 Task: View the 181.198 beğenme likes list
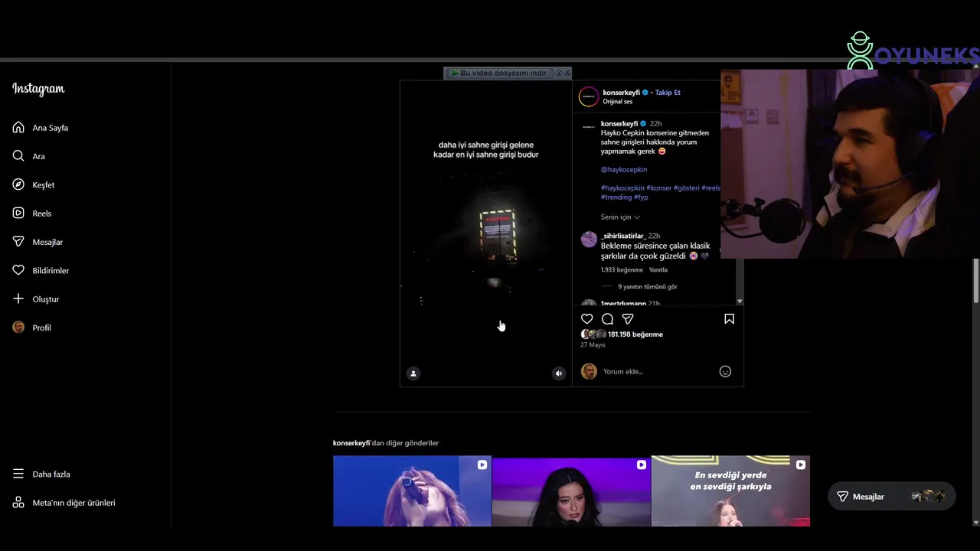[x=635, y=334]
